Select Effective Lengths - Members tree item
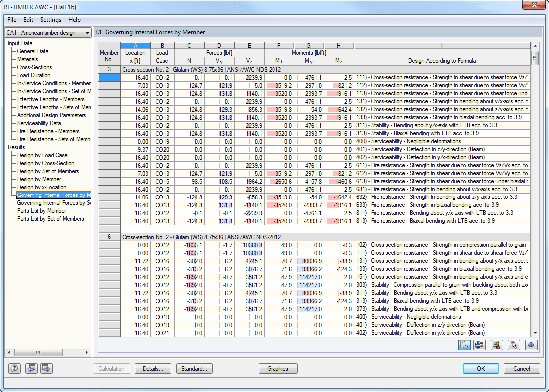549x392 pixels. click(x=51, y=99)
